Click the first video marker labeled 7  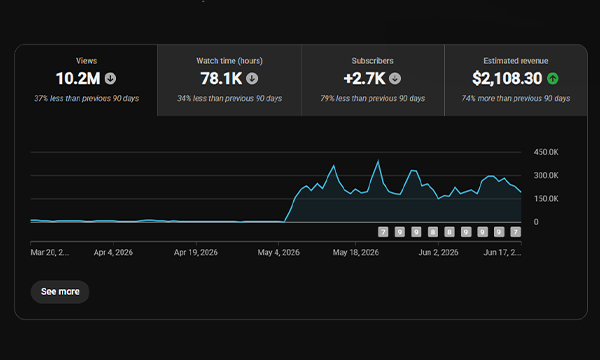pos(383,232)
